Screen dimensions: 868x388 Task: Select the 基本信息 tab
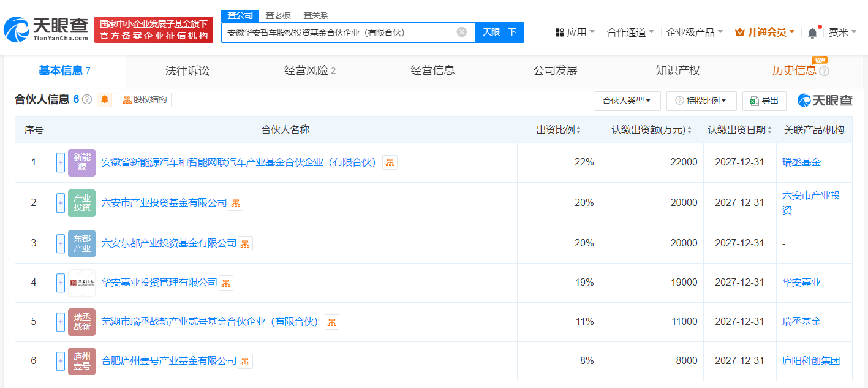click(x=64, y=71)
